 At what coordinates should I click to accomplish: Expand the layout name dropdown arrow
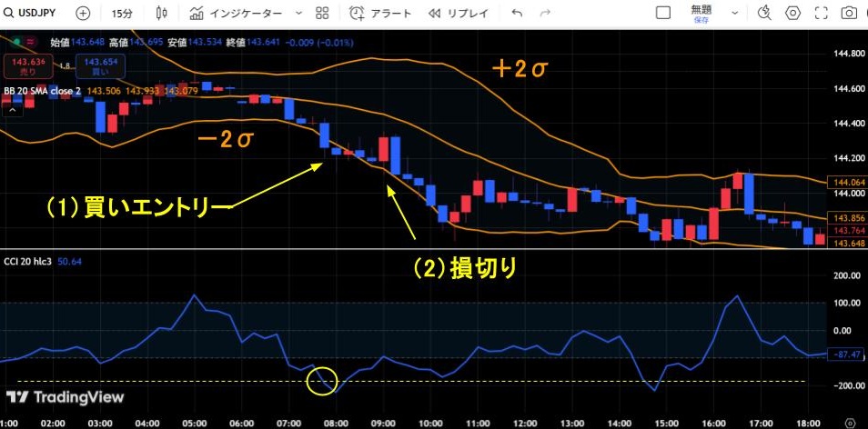pyautogui.click(x=734, y=14)
